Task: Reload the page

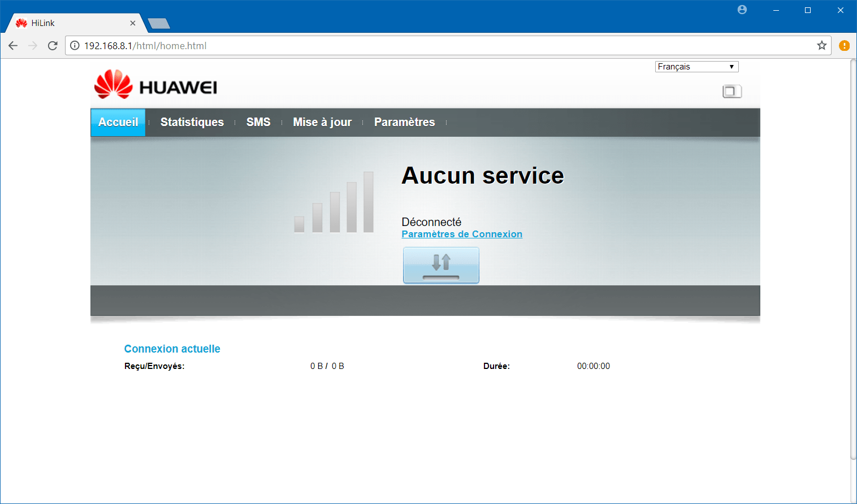Action: click(x=53, y=46)
